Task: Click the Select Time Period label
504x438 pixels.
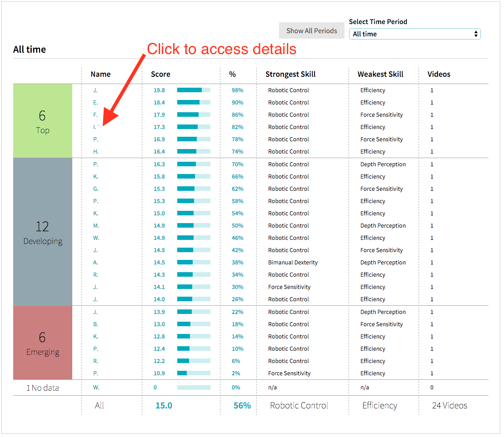Action: [x=378, y=22]
